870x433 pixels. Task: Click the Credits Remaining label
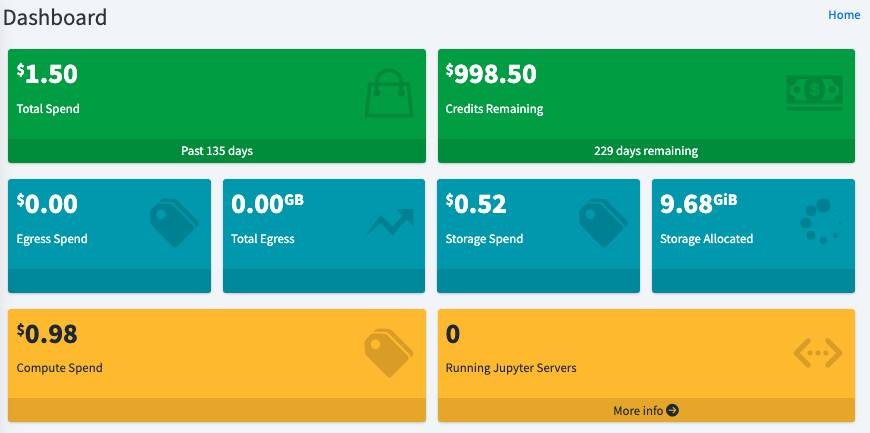tap(494, 109)
